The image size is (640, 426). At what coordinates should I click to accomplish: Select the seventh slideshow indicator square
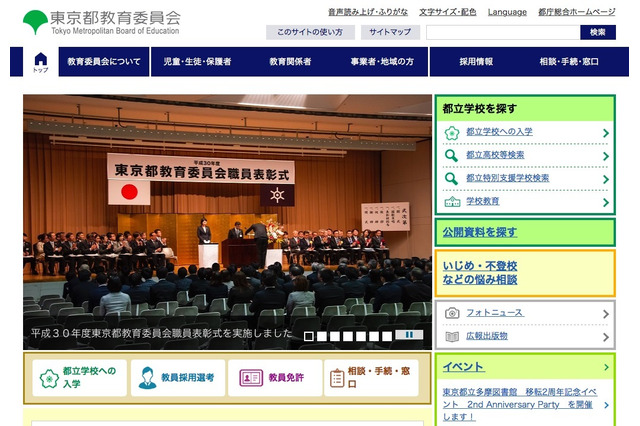(387, 336)
